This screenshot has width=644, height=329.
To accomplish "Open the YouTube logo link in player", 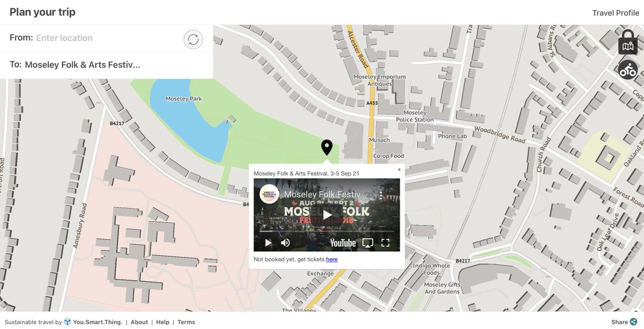I will click(x=343, y=243).
